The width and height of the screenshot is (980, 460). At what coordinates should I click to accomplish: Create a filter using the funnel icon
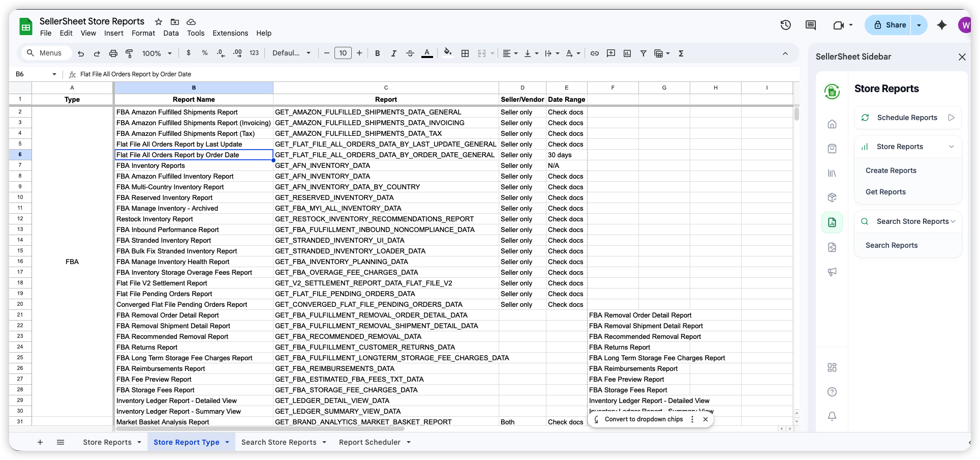[x=644, y=53]
